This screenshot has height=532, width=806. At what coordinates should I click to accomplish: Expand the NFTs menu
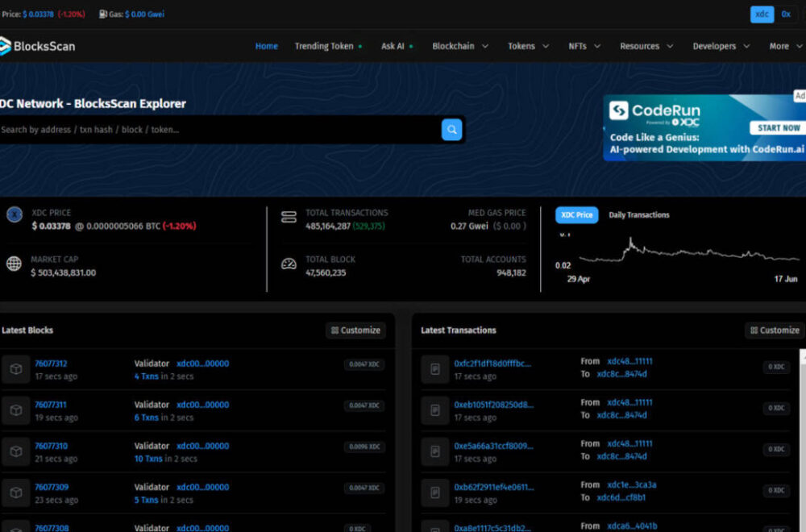pos(584,46)
